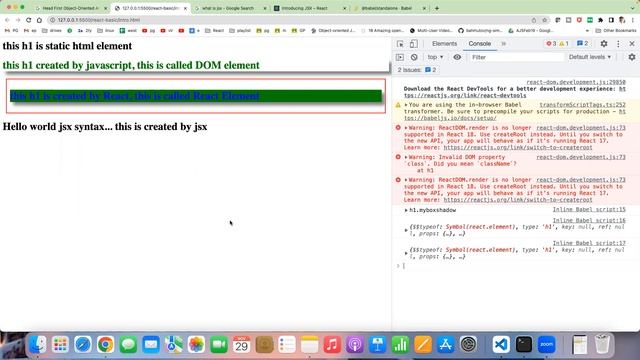The width and height of the screenshot is (640, 360).
Task: Open transformScriptTags.ts:252 source link
Action: pos(582,105)
